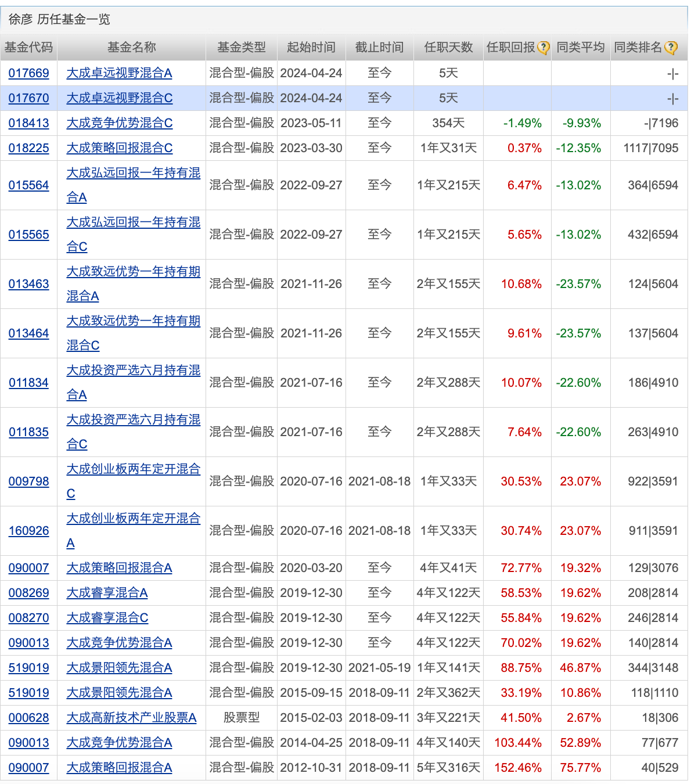This screenshot has width=691, height=784.
Task: Select the 18|306 ranking cell
Action: 660,718
